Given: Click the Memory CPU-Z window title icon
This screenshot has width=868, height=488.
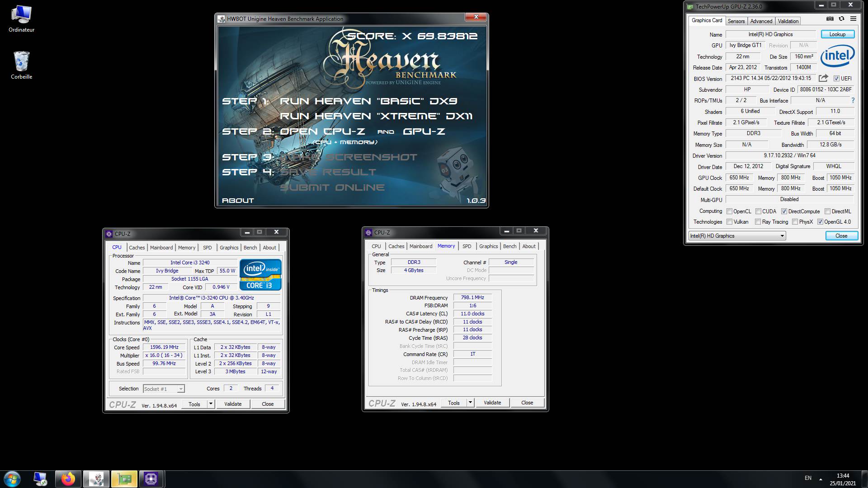Looking at the screenshot, I should (368, 232).
